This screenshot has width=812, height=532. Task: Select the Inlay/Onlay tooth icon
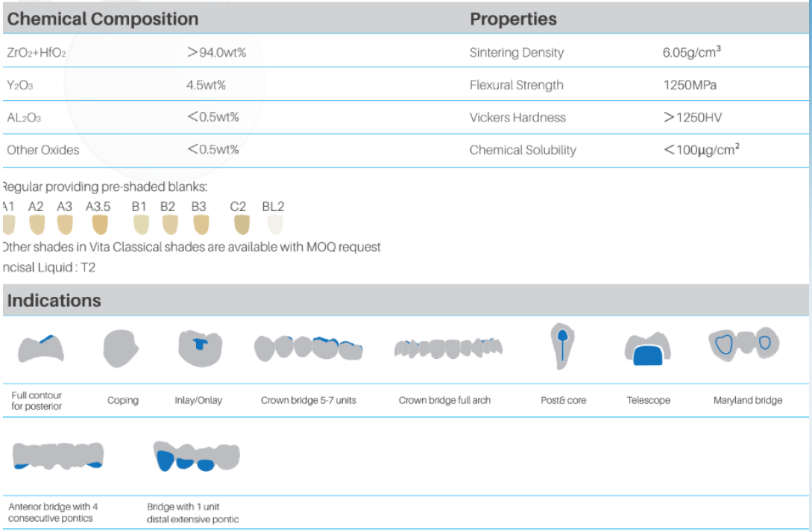[x=200, y=348]
